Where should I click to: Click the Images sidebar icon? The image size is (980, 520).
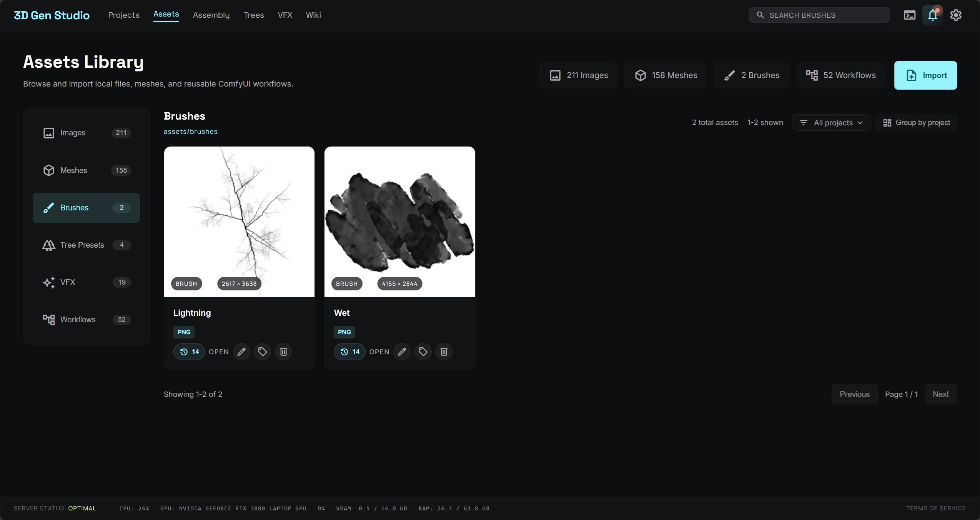[48, 133]
